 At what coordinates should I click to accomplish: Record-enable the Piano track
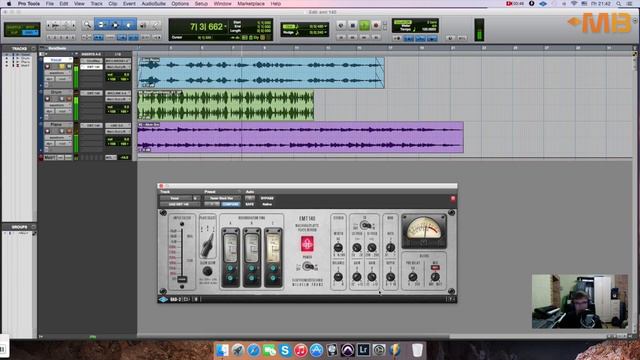[47, 131]
